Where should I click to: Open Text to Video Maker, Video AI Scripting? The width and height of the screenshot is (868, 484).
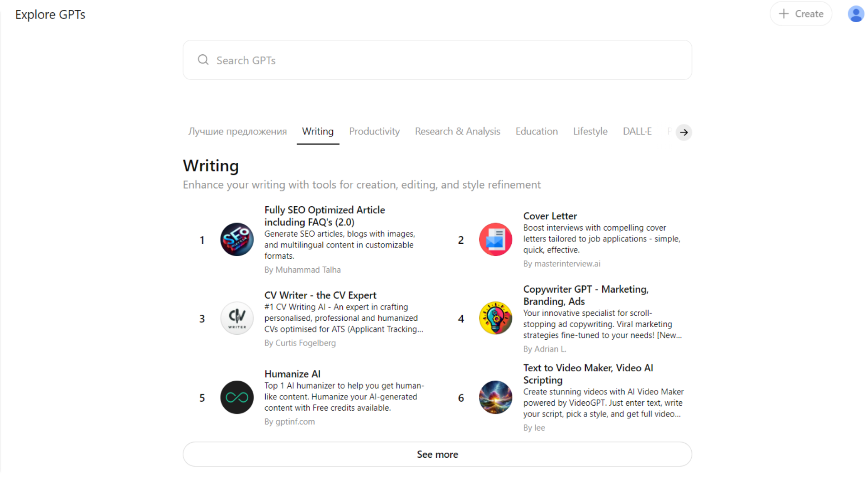pyautogui.click(x=588, y=374)
